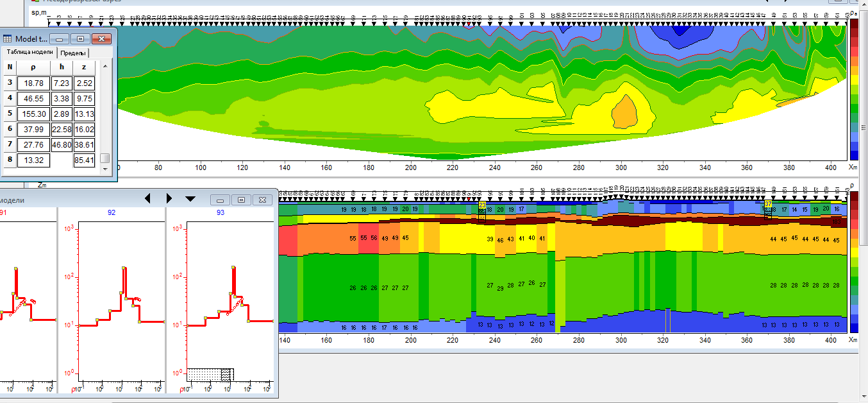868x403 pixels.
Task: Click the h column header in model table
Action: click(62, 67)
